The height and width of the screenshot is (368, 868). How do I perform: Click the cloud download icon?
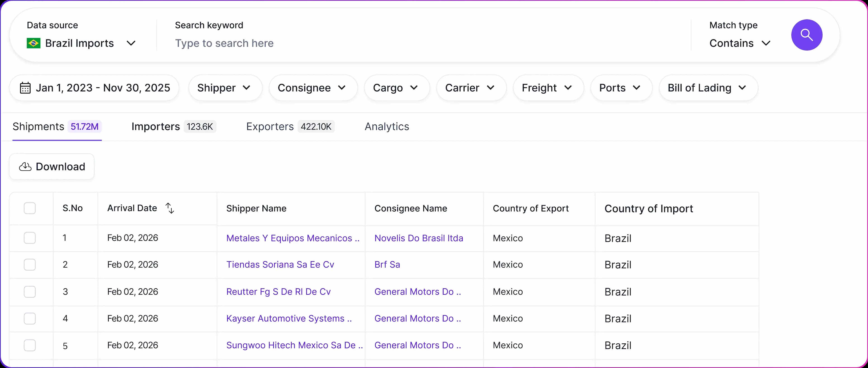[25, 167]
